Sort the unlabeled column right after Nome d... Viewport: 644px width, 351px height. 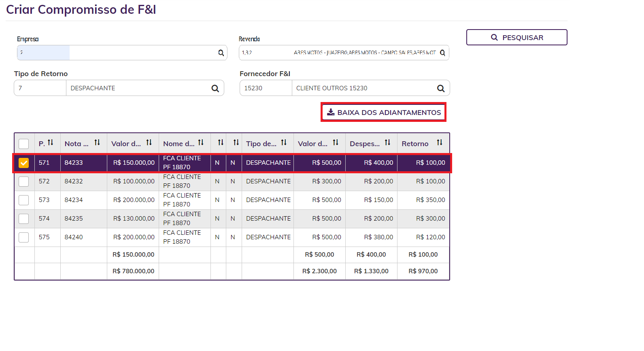(x=221, y=143)
